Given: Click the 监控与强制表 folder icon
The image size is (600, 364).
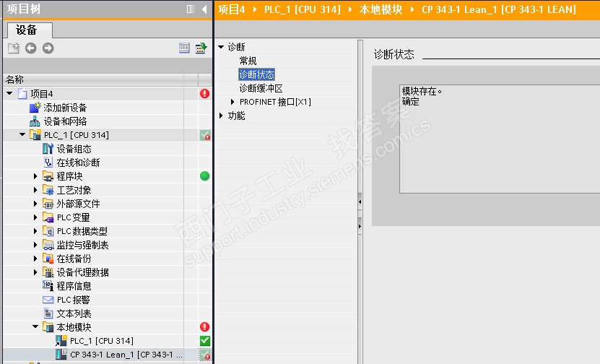Looking at the screenshot, I should pyautogui.click(x=48, y=245).
